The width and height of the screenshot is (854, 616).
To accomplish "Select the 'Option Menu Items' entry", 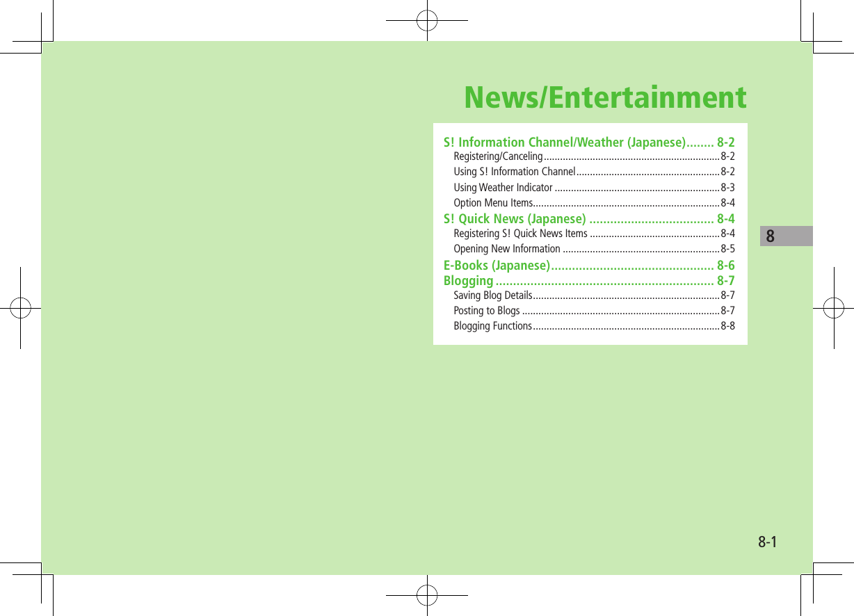I will pyautogui.click(x=594, y=203).
